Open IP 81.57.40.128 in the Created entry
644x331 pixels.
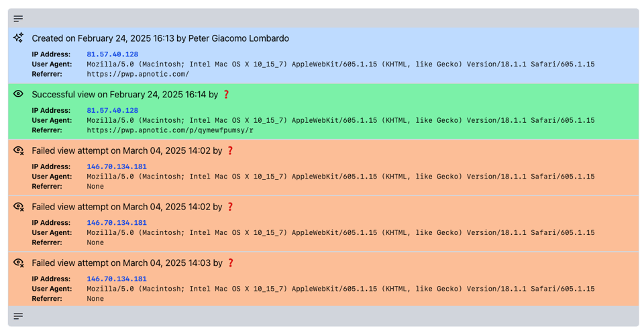click(x=112, y=54)
